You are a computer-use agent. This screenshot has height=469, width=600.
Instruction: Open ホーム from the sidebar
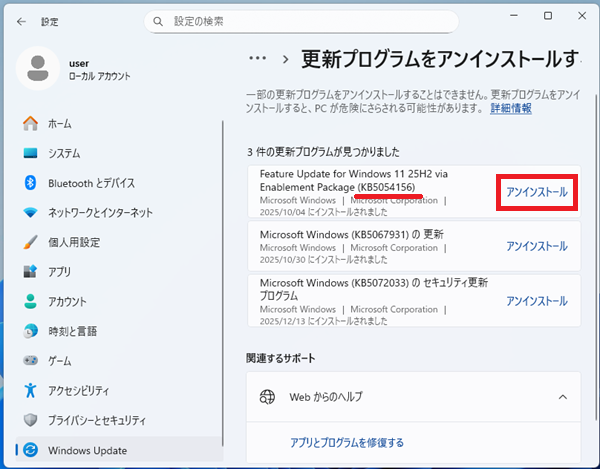click(58, 124)
